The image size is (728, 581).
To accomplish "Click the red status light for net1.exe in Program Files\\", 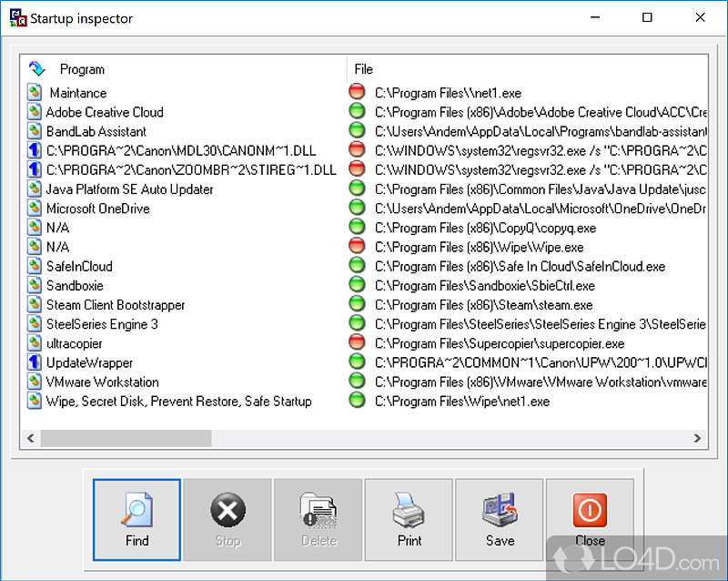I will (357, 91).
